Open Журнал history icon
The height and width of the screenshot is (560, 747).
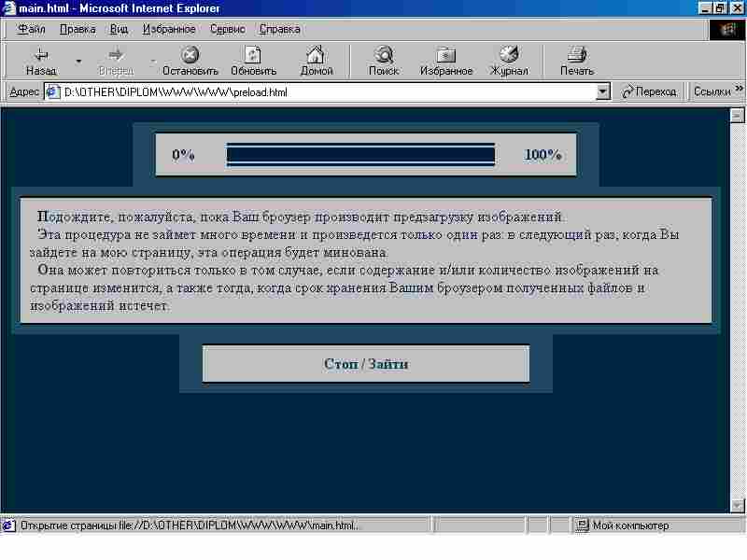509,54
